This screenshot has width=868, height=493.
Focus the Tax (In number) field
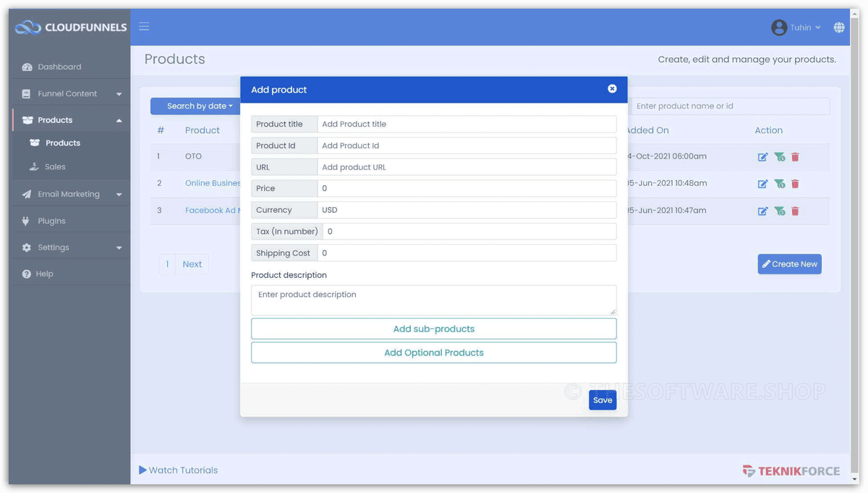[469, 232]
